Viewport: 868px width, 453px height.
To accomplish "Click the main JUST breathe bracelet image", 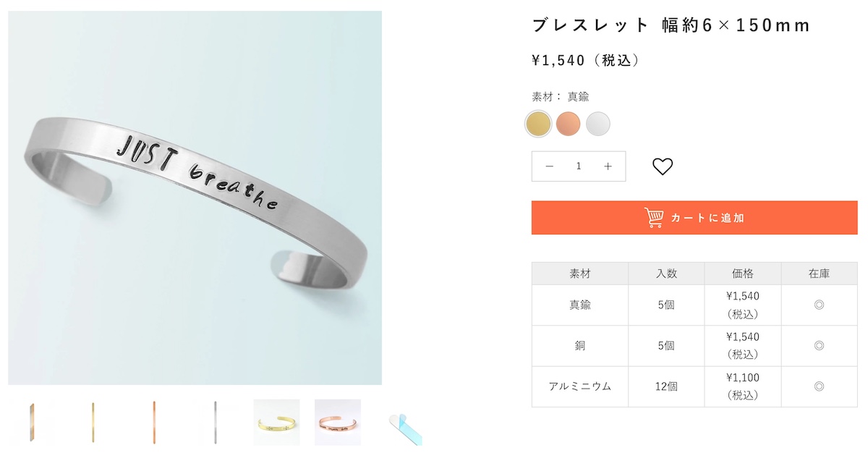I will [195, 198].
